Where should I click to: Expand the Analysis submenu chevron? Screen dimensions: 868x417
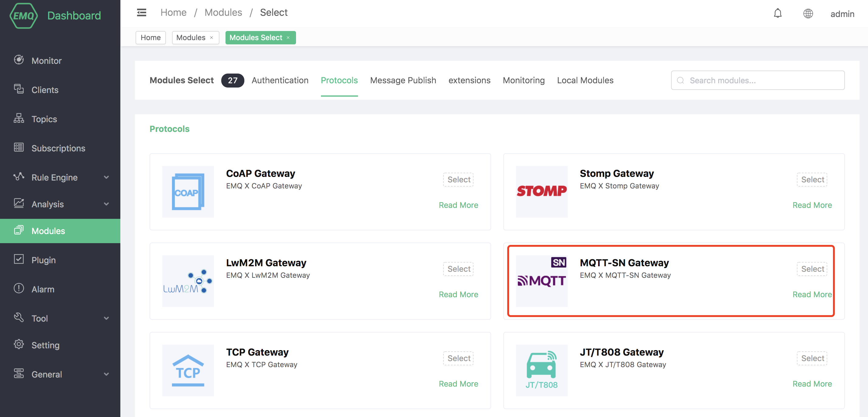click(x=106, y=204)
